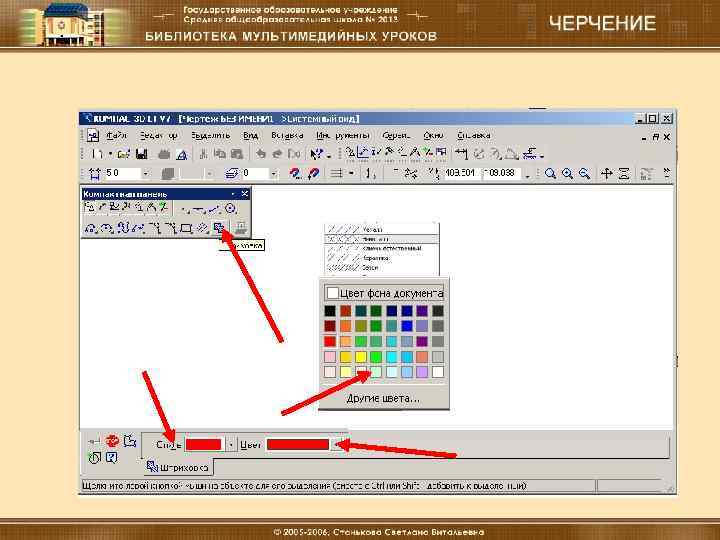Click the Save floppy disk icon
This screenshot has width=720, height=540.
click(142, 154)
